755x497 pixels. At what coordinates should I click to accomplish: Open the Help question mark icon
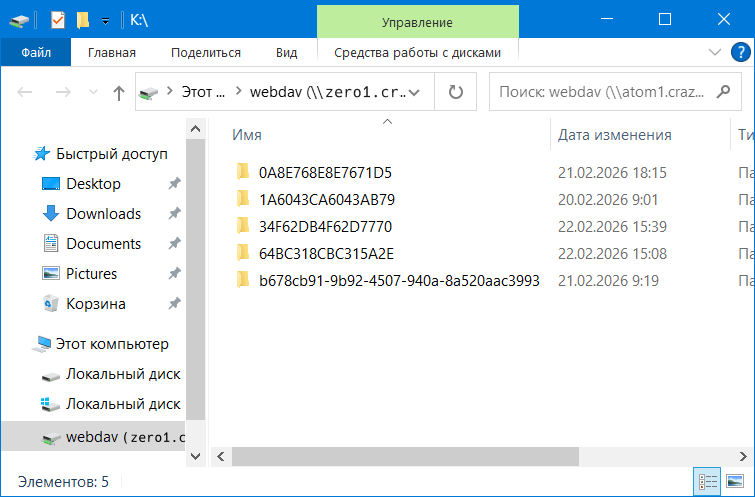click(x=740, y=53)
